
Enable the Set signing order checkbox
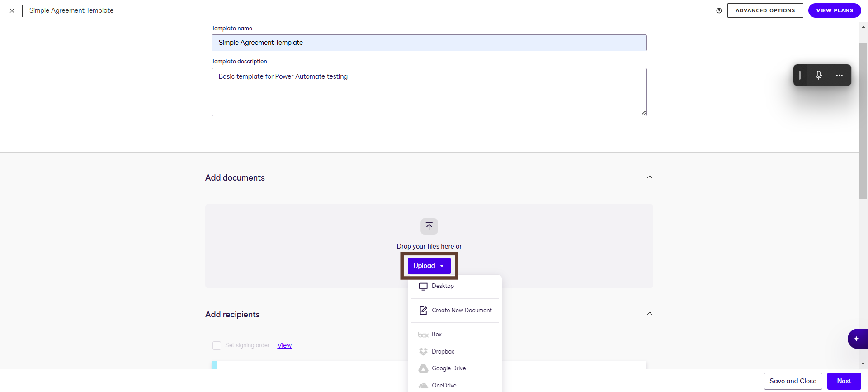pyautogui.click(x=217, y=345)
